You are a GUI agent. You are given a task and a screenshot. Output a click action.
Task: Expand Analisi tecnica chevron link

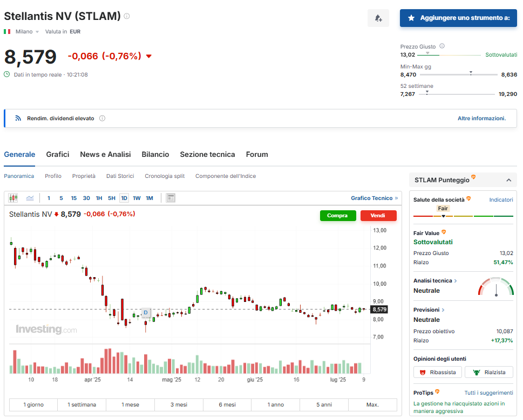click(x=456, y=281)
